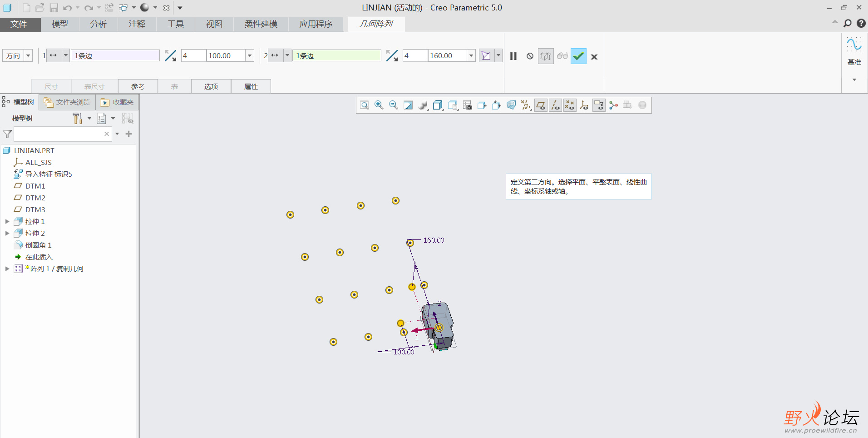Click the no-preview circle icon
The image size is (868, 438).
[x=530, y=56]
